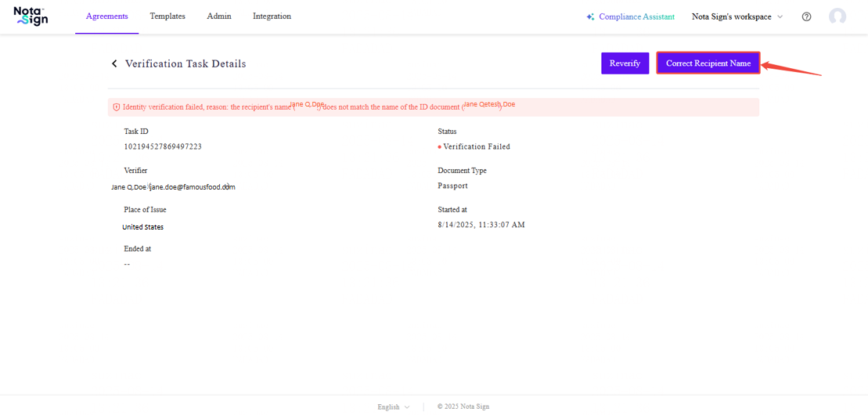Open the English language selector
Viewport: 868px width, 419px height.
393,407
